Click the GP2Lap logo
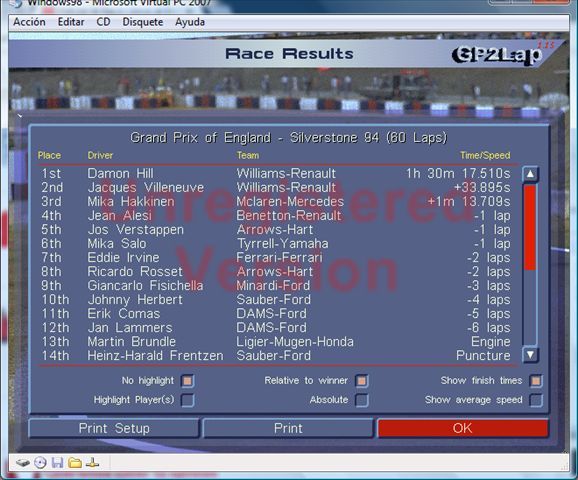The width and height of the screenshot is (578, 480). pyautogui.click(x=498, y=55)
